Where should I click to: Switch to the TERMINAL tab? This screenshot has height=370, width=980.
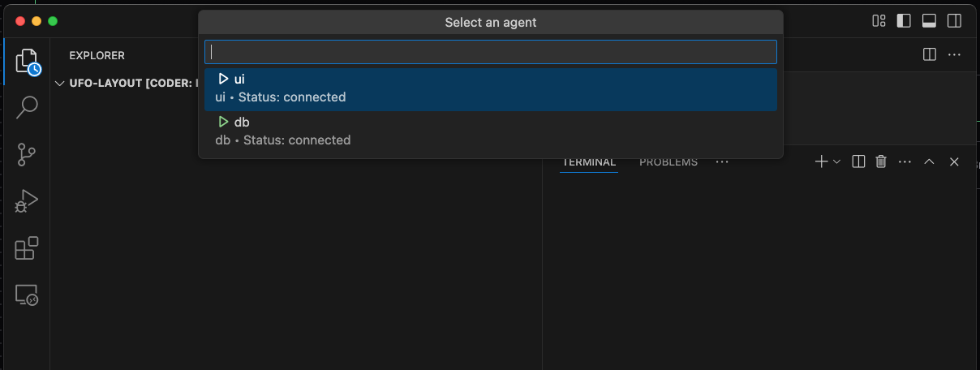click(589, 161)
